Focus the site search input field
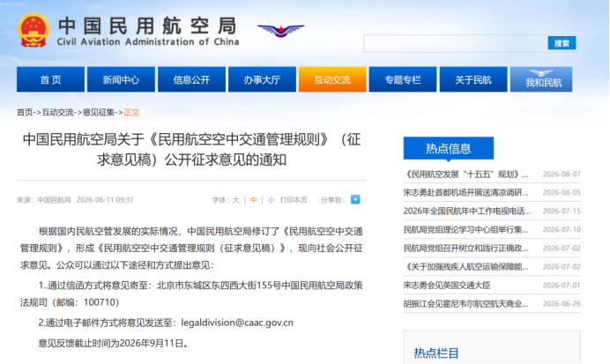Viewport: 610px width, 364px height. pyautogui.click(x=456, y=43)
